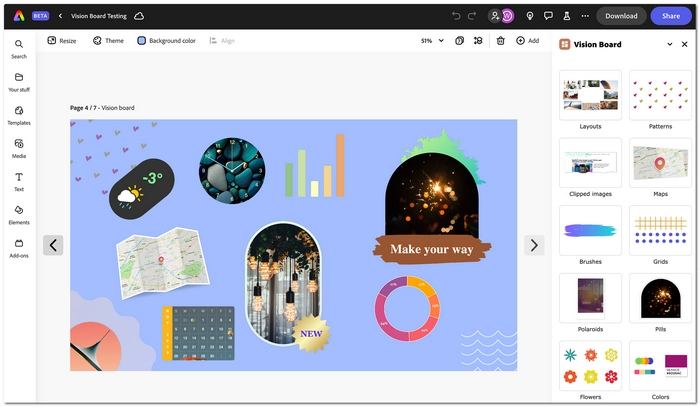
Task: Select the Patterns thumbnail
Action: click(x=660, y=95)
